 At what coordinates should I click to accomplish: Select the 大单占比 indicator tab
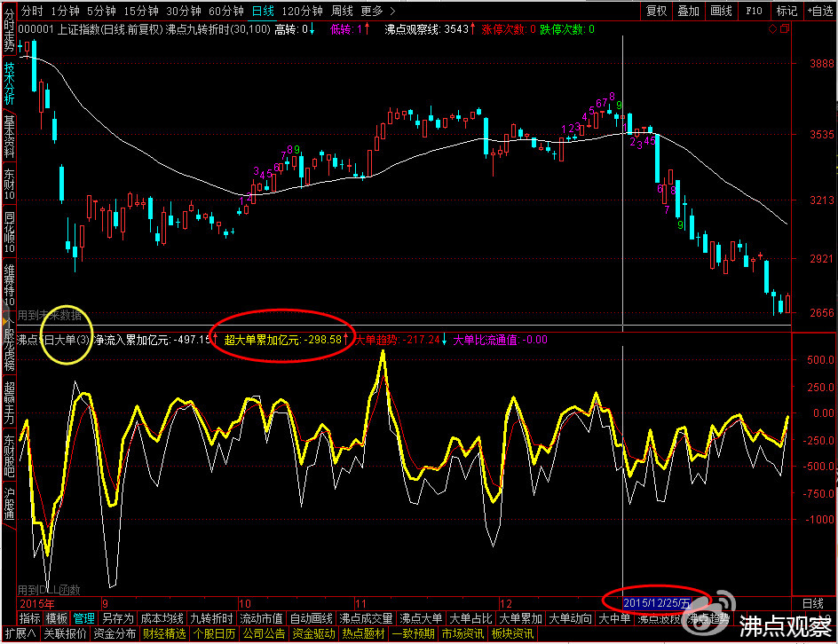point(470,618)
